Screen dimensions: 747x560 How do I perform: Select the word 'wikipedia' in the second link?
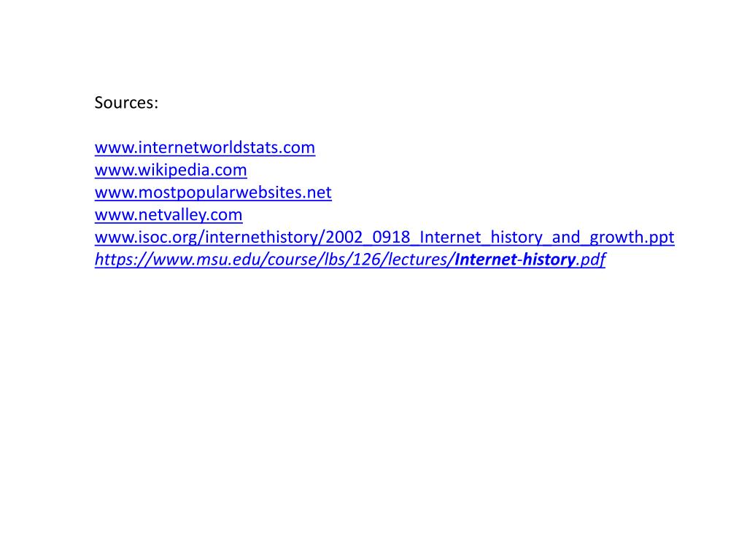(177, 170)
